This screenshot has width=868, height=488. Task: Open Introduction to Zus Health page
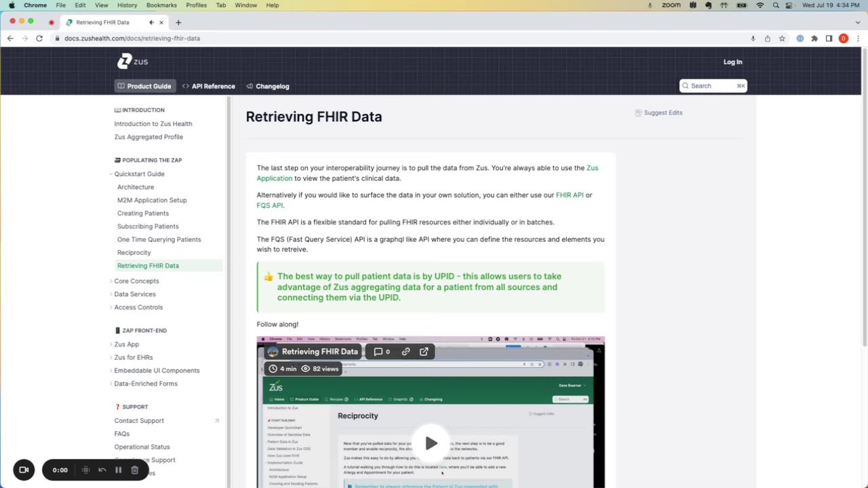tap(153, 124)
